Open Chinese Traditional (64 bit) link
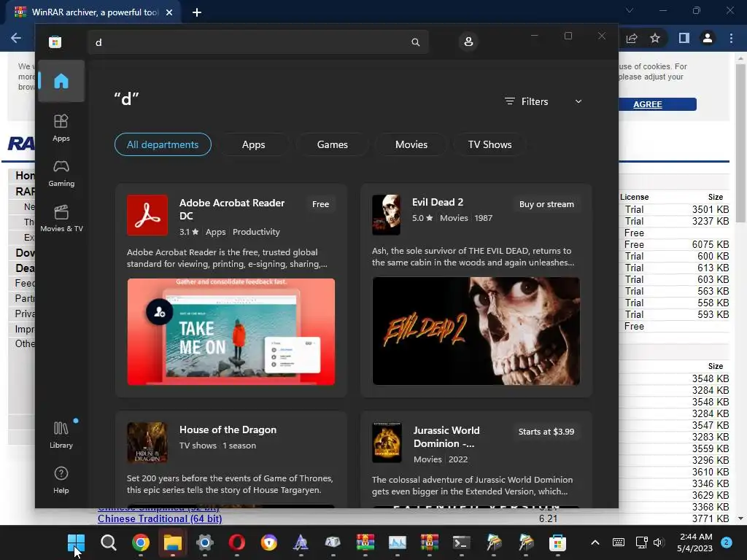This screenshot has width=747, height=560. tap(160, 518)
